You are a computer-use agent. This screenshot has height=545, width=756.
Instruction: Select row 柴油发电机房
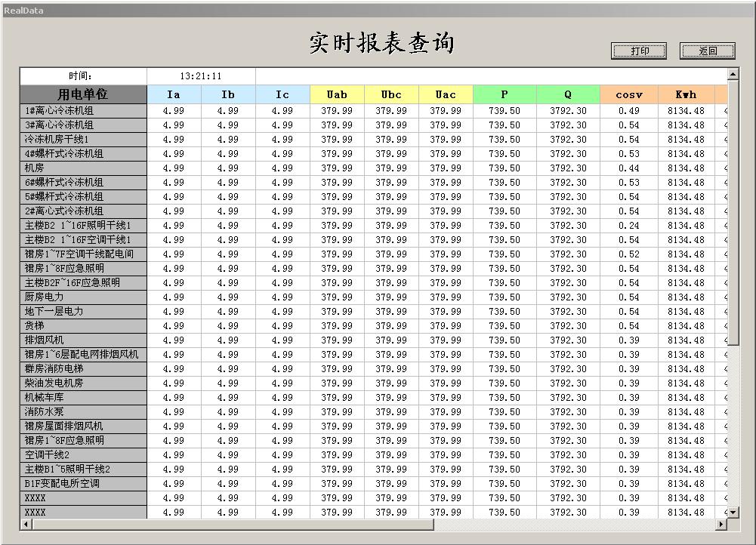tap(83, 383)
